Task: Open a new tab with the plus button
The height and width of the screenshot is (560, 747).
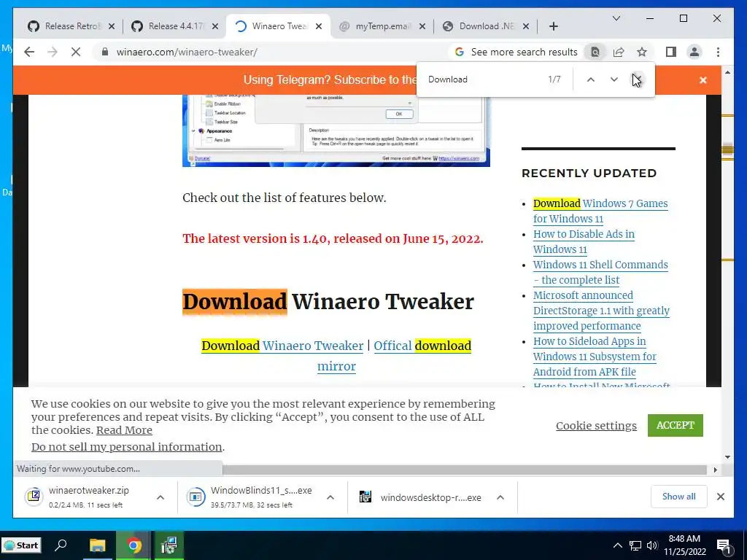Action: 553,26
